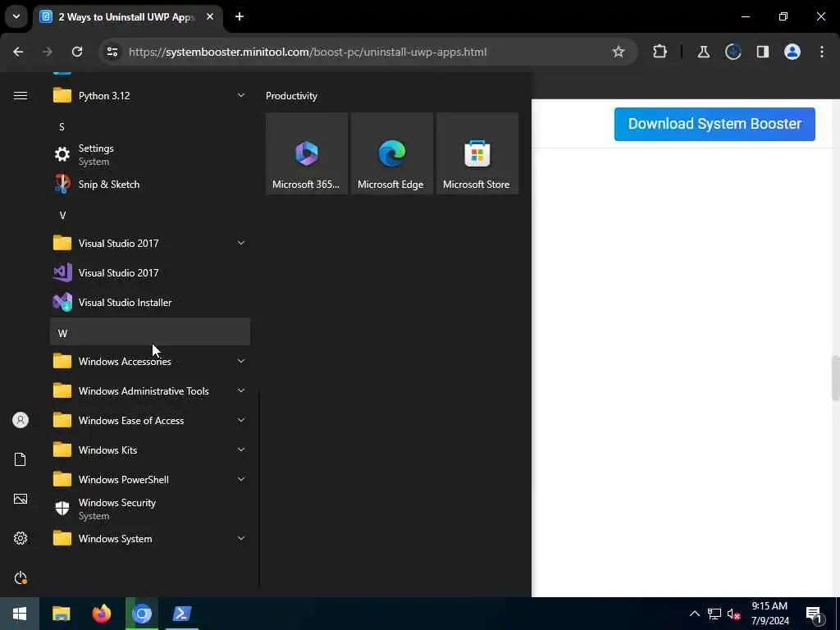Viewport: 840px width, 630px height.
Task: View site information icon in address bar
Action: 112,52
